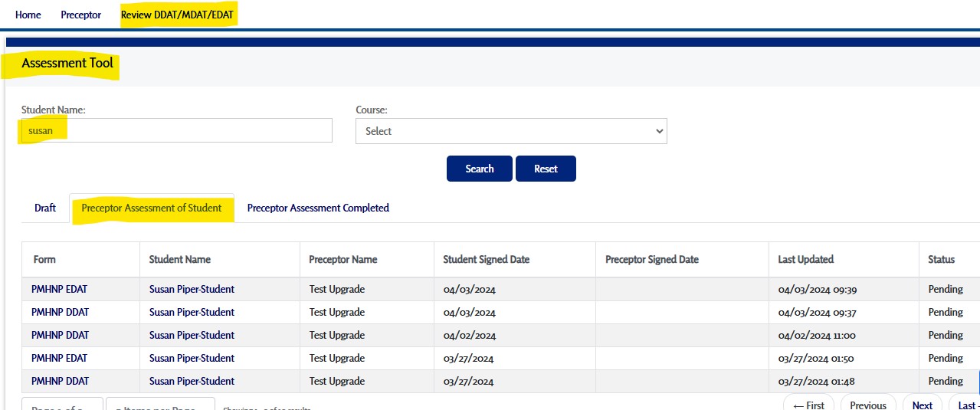Screen dimensions: 980x410
Task: Open Review DDAT/MDAT/EDAT menu
Action: point(177,15)
